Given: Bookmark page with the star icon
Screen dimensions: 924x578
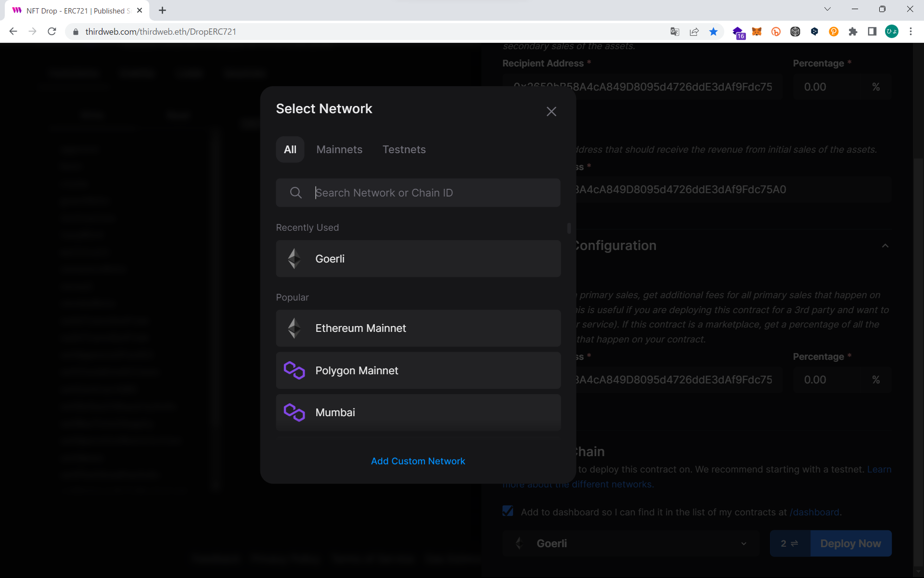Looking at the screenshot, I should tap(713, 32).
